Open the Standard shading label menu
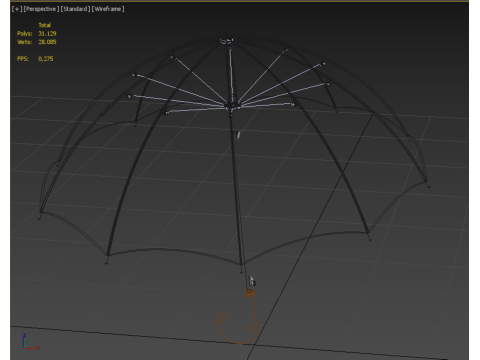This screenshot has height=360, width=480. (75, 9)
